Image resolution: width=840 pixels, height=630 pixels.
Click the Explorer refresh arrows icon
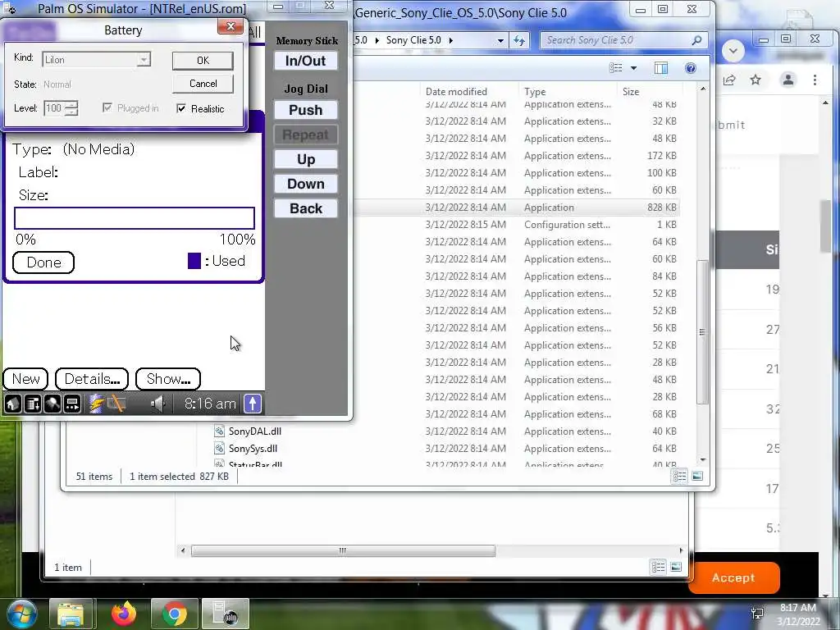(519, 40)
